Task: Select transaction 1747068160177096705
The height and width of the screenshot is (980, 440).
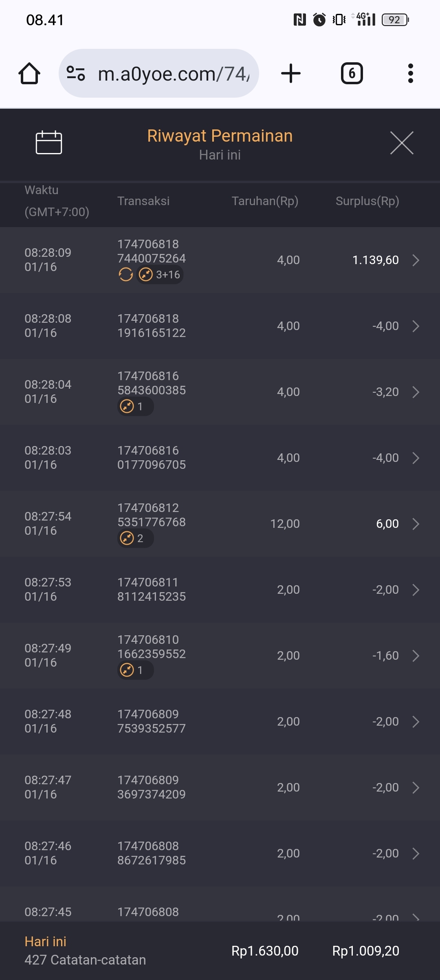Action: [152, 458]
